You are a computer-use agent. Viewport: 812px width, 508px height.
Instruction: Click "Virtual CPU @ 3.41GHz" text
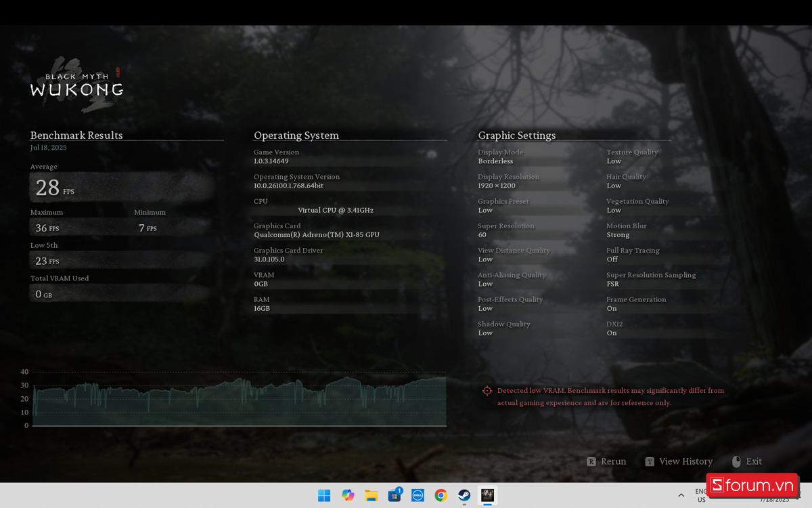(336, 210)
